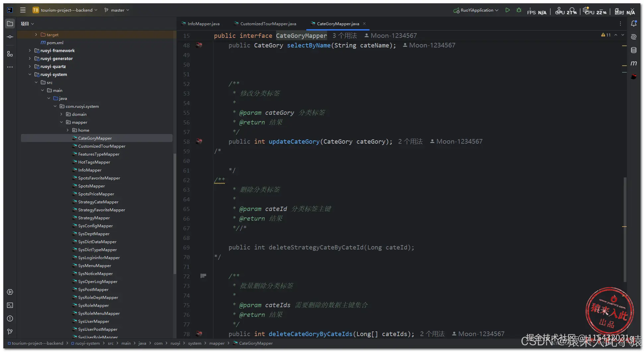Click the CateGoryMapper breadcrumb
Screen dimensions: 644x352
(x=253, y=343)
